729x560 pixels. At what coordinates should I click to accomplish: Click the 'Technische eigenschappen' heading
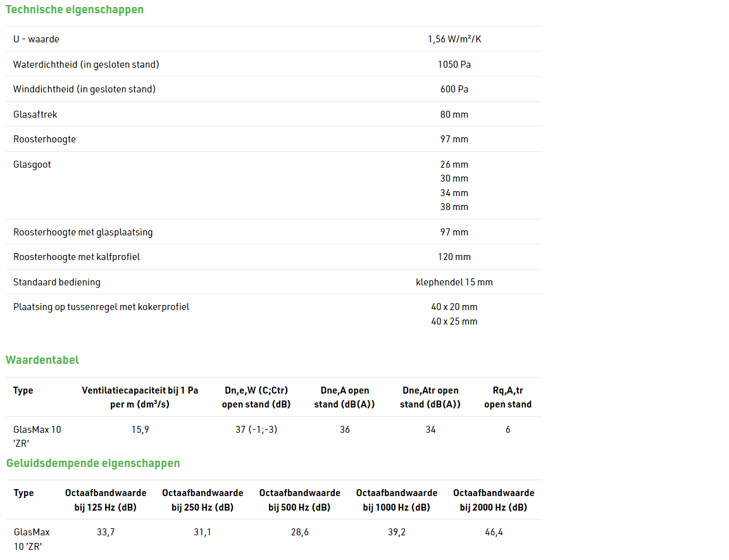75,9
